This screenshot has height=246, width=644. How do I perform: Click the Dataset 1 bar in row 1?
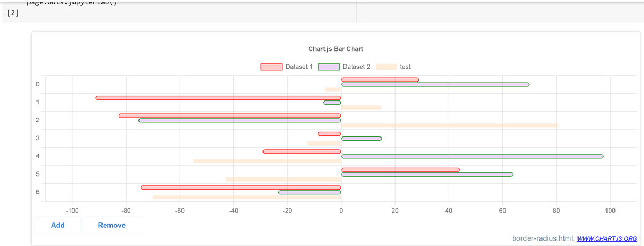tap(218, 98)
